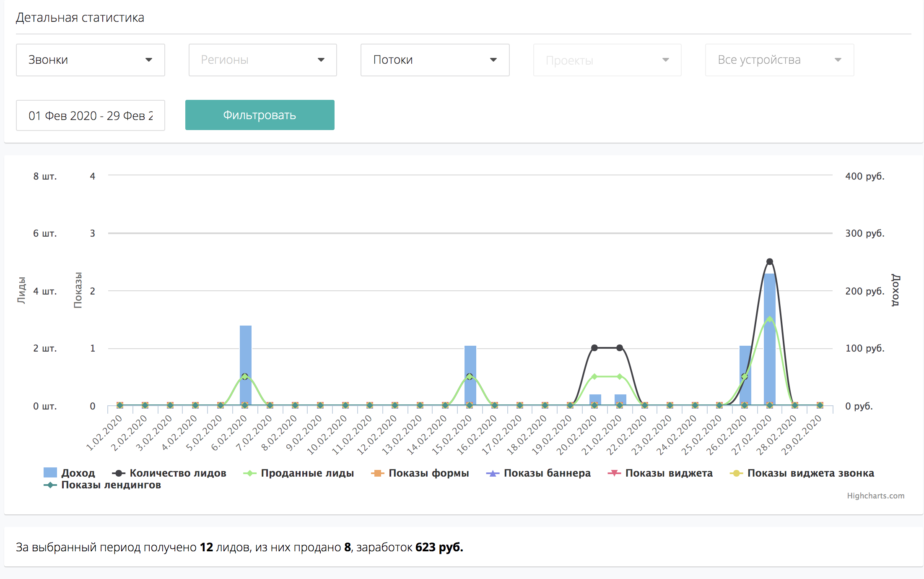924x579 pixels.
Task: Open the Highcharts.com link
Action: [x=875, y=496]
